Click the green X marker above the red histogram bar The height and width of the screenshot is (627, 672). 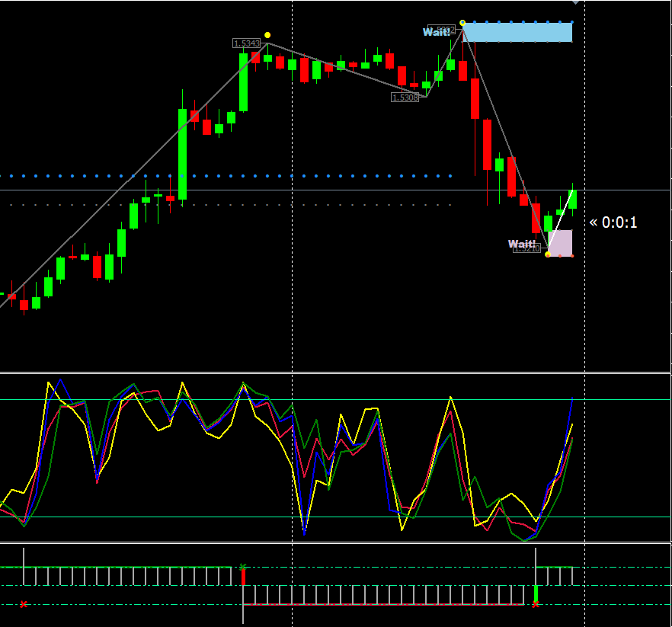[243, 566]
